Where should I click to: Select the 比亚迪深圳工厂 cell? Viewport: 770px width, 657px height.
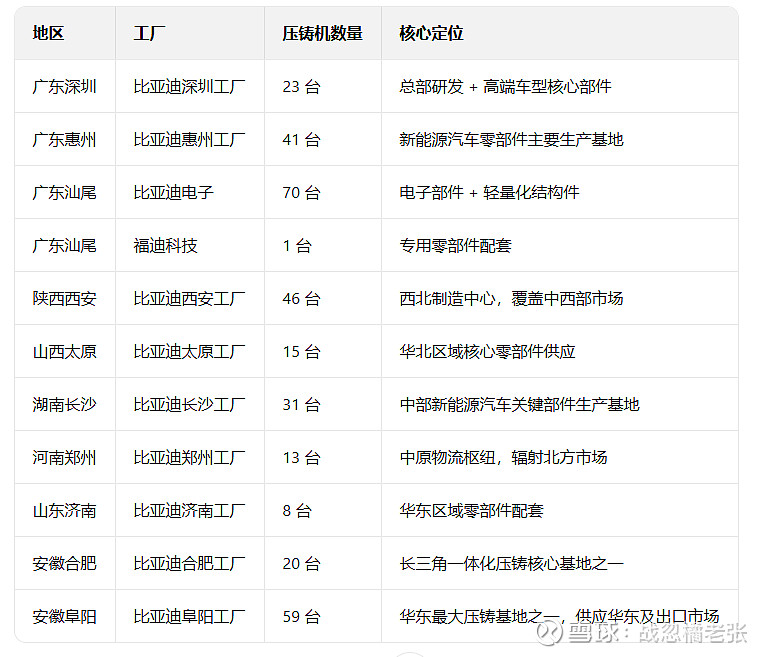(x=189, y=86)
